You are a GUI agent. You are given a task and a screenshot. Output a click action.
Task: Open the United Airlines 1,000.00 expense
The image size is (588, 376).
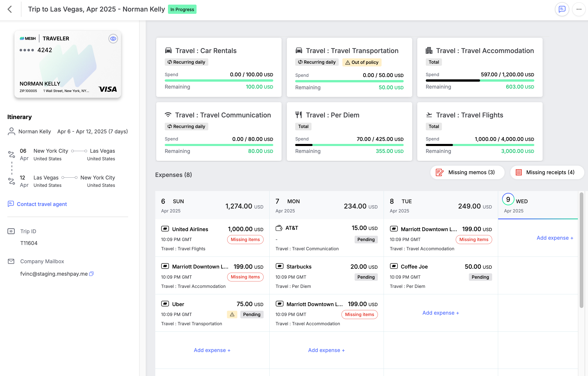coord(212,238)
